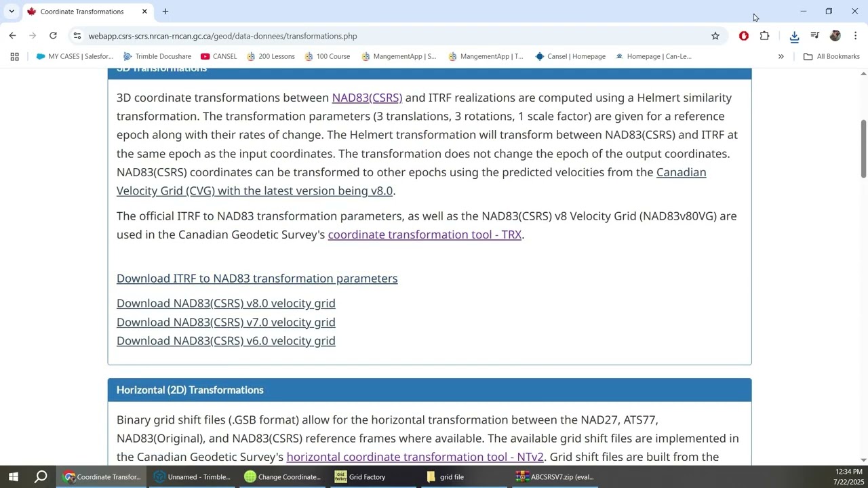Viewport: 868px width, 488px height.
Task: Open 100 Course bookmark
Action: click(328, 56)
